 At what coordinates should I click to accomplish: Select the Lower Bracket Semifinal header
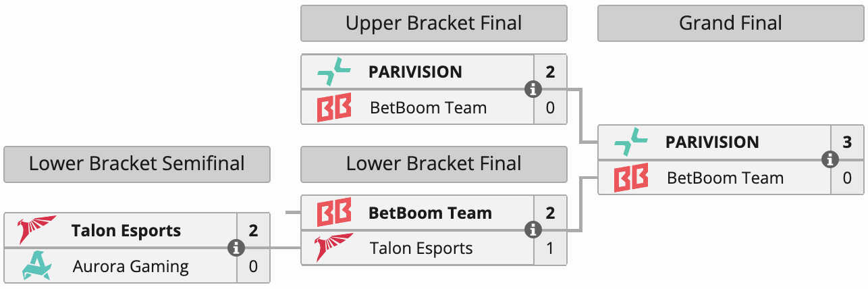click(x=137, y=164)
